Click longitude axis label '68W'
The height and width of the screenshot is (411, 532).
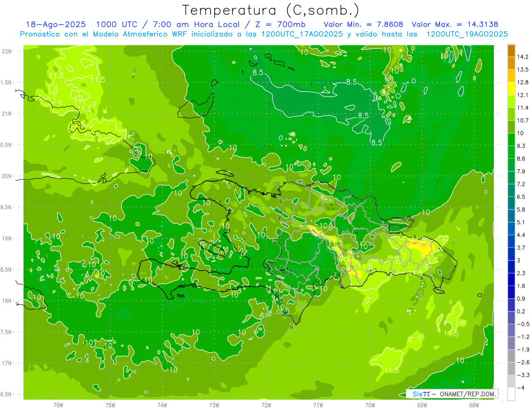[x=474, y=405]
